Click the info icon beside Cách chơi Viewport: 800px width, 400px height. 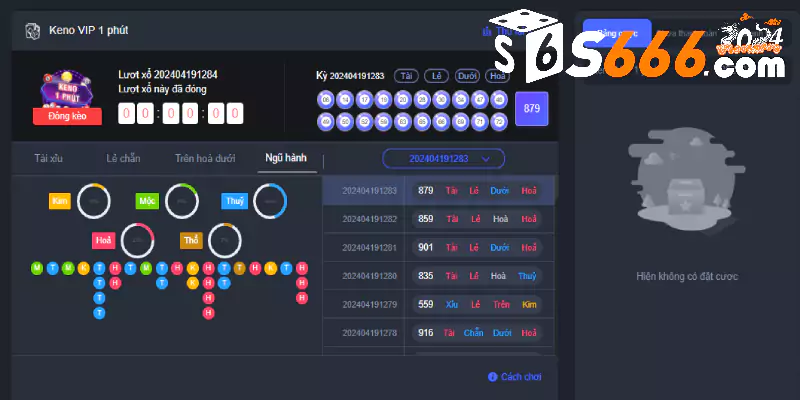[x=492, y=376]
